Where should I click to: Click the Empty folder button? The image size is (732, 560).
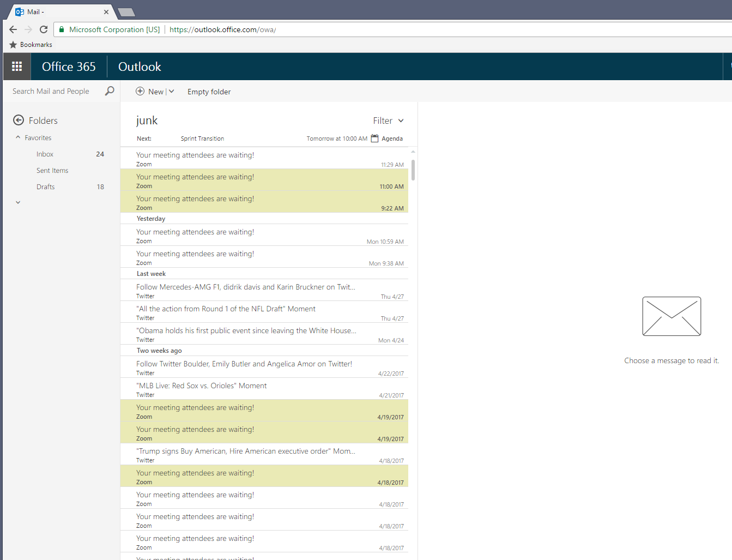[x=209, y=91]
